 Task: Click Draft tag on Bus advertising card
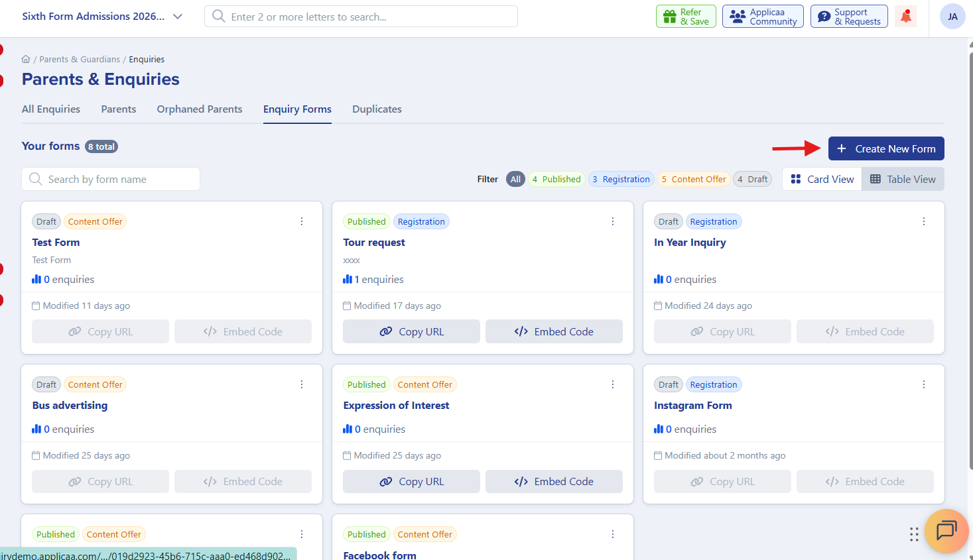[x=46, y=384]
